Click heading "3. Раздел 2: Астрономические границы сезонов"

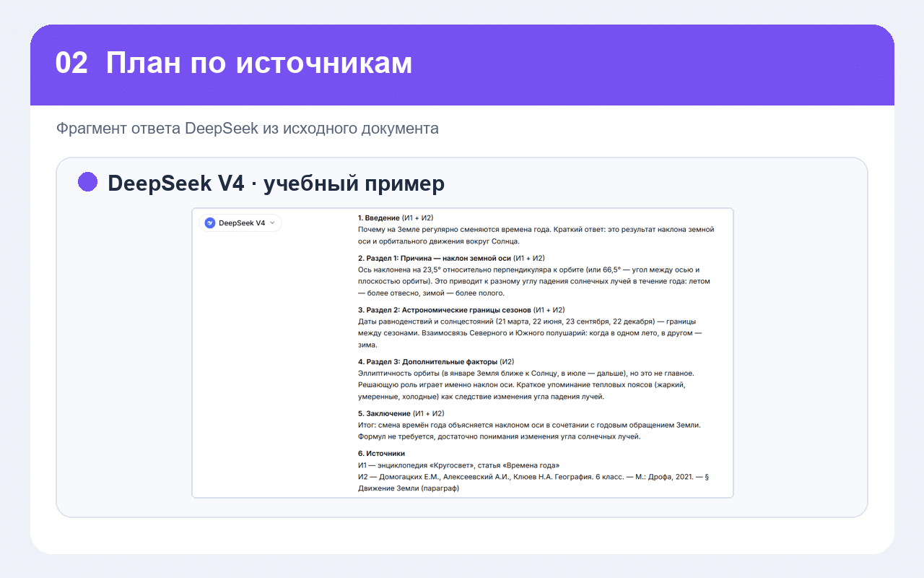[x=444, y=310]
